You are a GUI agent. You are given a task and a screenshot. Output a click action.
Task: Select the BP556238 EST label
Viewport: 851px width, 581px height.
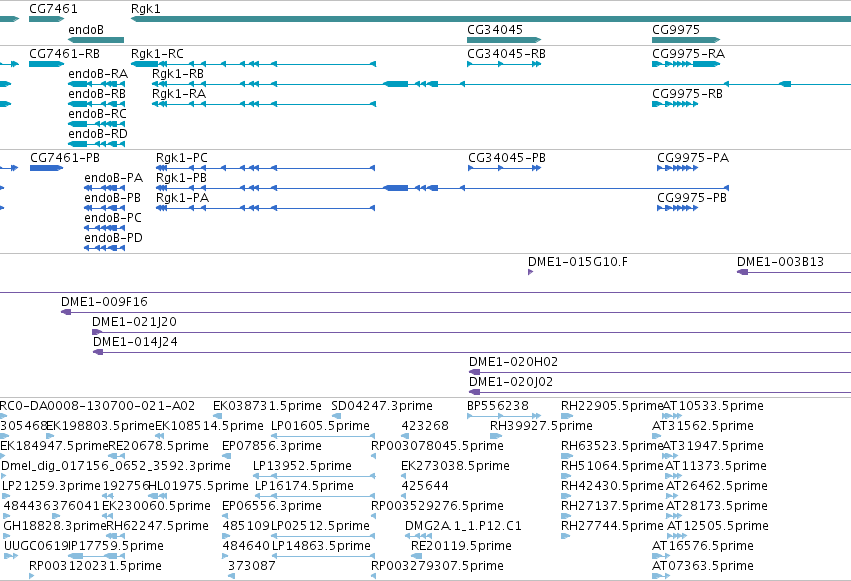click(498, 406)
